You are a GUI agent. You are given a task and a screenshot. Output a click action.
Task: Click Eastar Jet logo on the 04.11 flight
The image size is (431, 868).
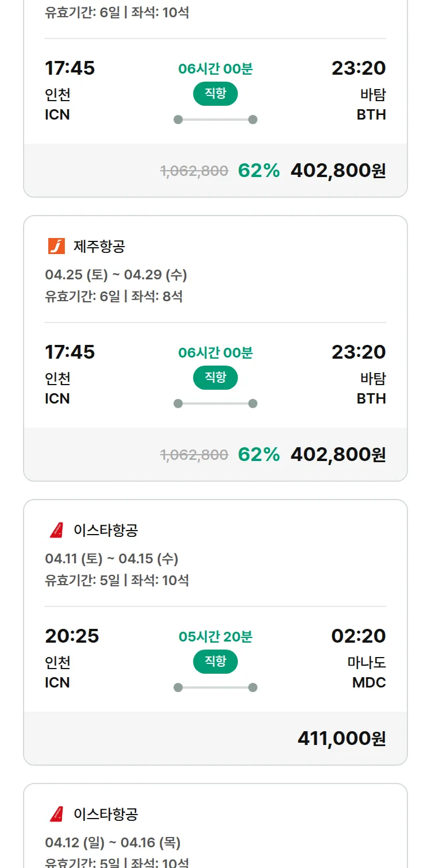(56, 530)
